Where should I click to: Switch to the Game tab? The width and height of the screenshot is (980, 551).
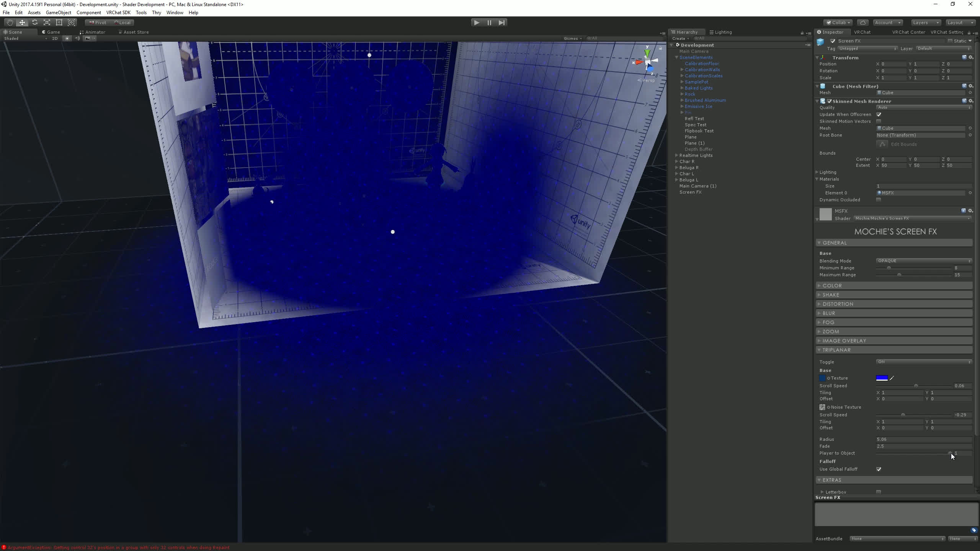pos(51,32)
